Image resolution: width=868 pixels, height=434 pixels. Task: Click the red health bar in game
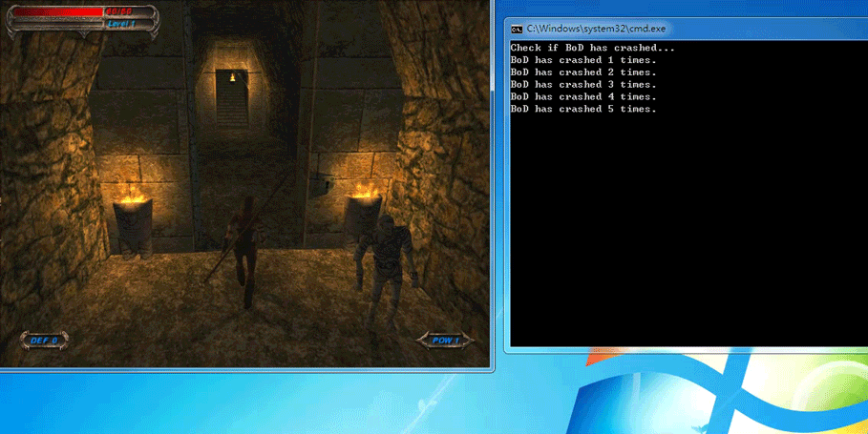pyautogui.click(x=57, y=11)
